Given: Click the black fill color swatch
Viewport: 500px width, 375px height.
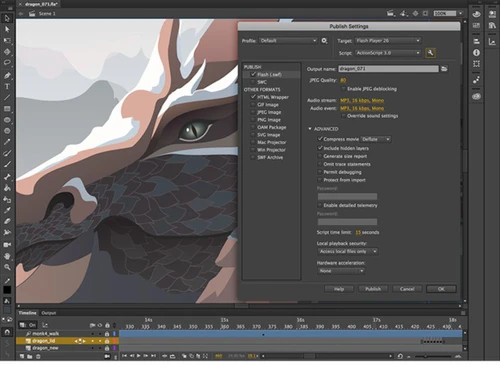Looking at the screenshot, I should point(7,290).
